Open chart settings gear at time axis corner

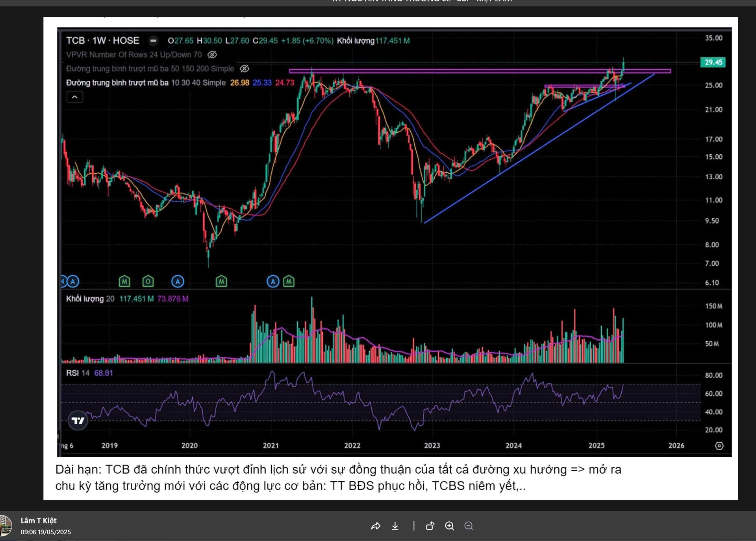719,446
